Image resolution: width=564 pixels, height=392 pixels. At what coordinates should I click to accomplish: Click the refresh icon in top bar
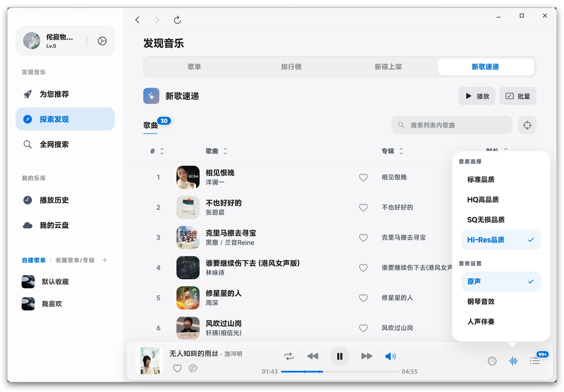[x=177, y=20]
